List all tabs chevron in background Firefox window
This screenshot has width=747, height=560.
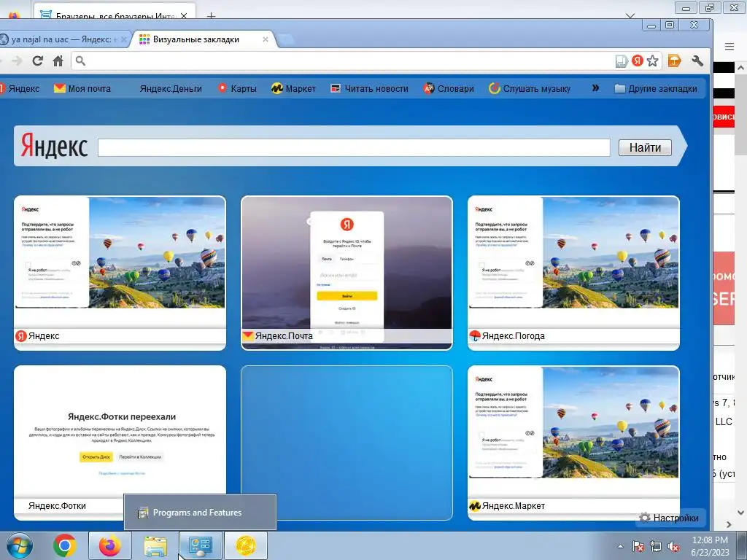630,15
